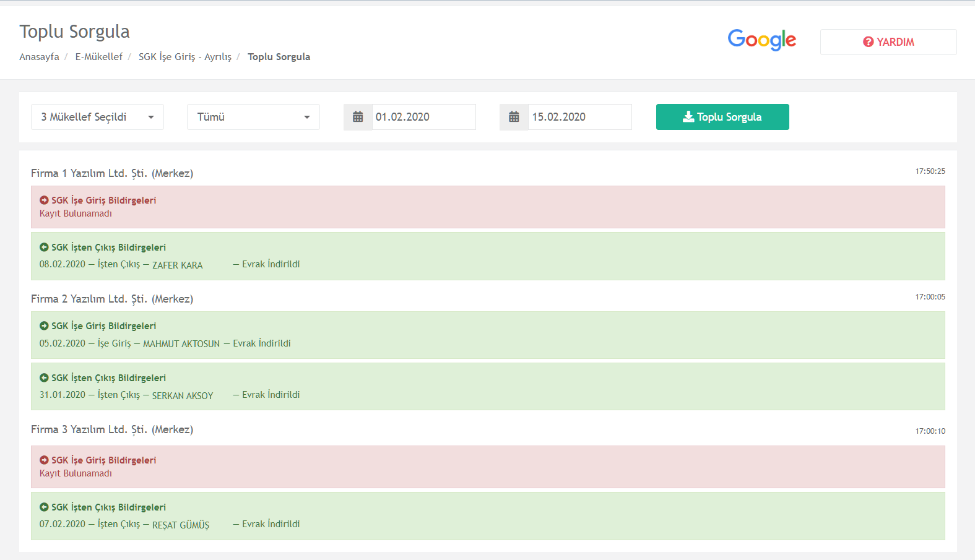Open SGK İşe Giriş - Ayrılış breadcrumb

pos(185,56)
